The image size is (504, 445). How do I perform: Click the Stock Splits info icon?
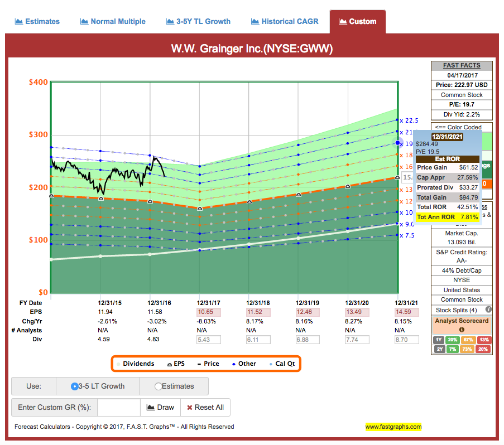click(x=488, y=309)
